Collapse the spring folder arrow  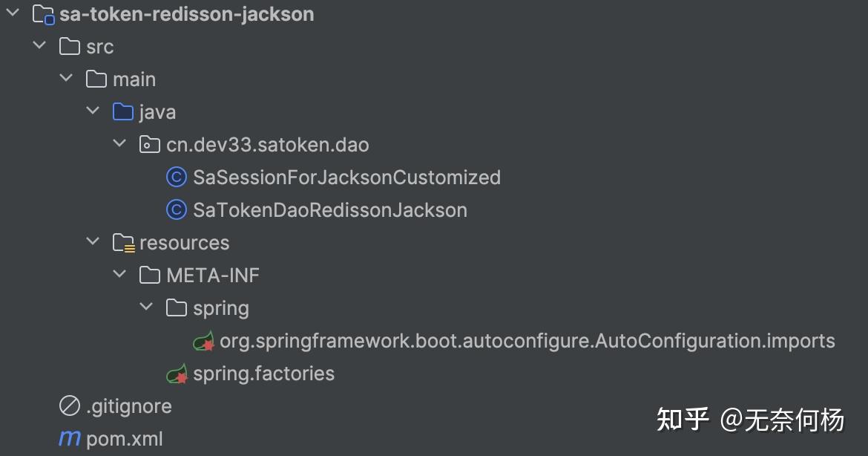click(146, 307)
